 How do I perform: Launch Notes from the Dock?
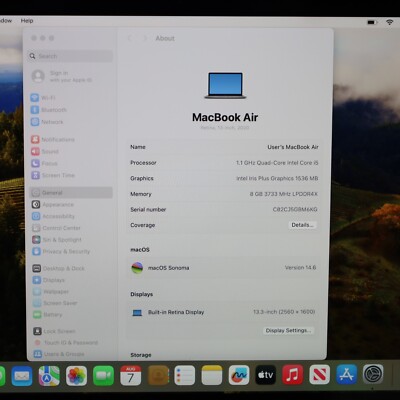pyautogui.click(x=212, y=375)
